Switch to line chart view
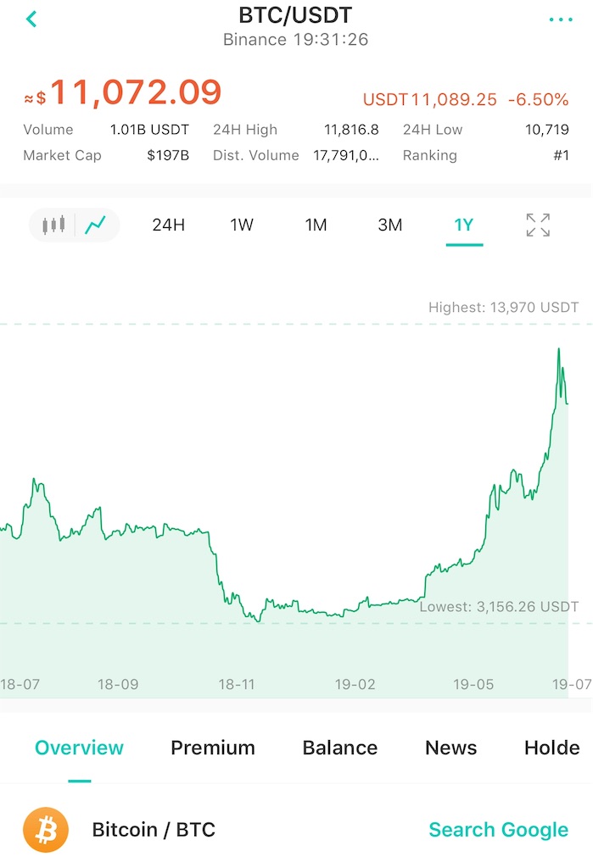593x868 pixels. [x=95, y=225]
